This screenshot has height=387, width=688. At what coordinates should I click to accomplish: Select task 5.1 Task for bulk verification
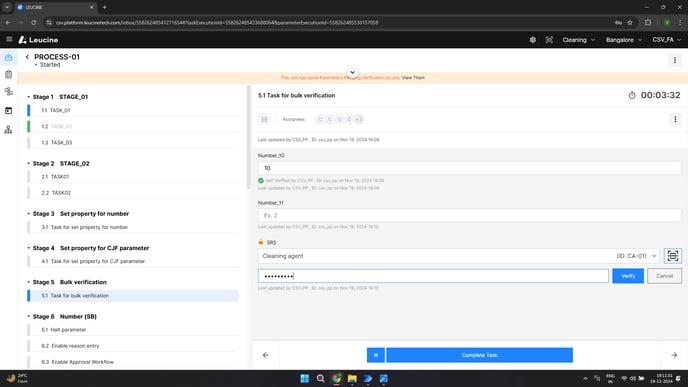133,296
